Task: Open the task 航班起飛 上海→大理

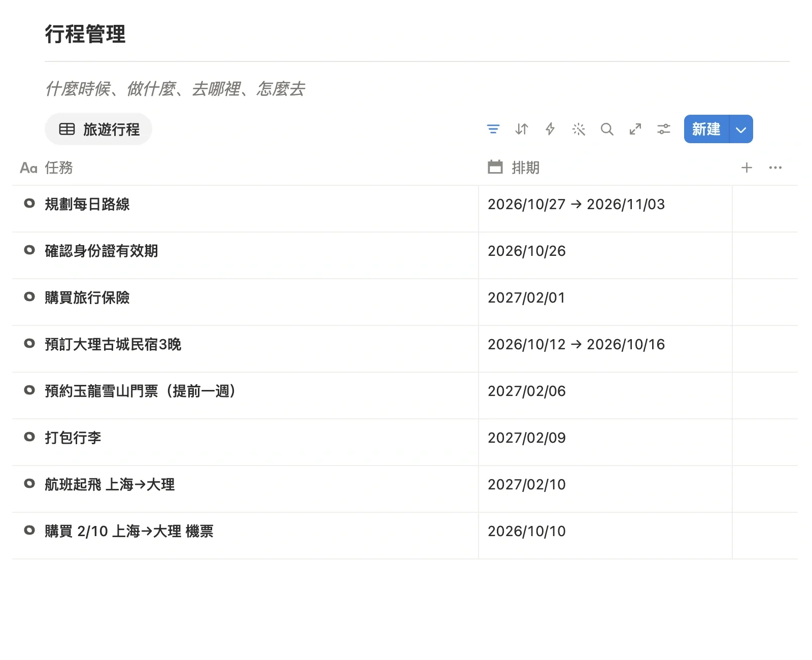Action: pyautogui.click(x=110, y=484)
